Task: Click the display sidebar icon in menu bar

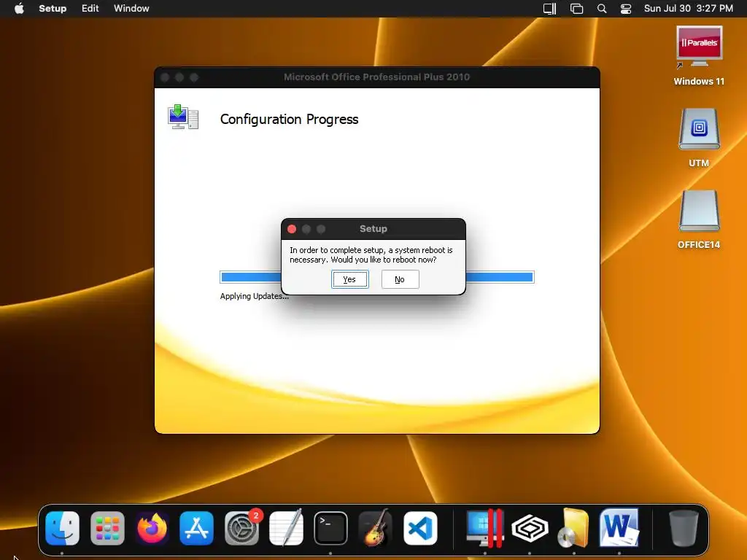Action: 550,9
